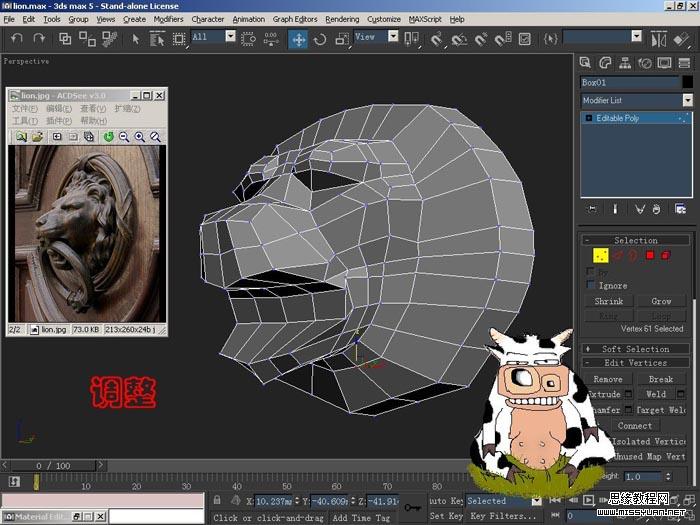The image size is (700, 525).
Task: Activate the Select and Move tool
Action: [x=298, y=39]
